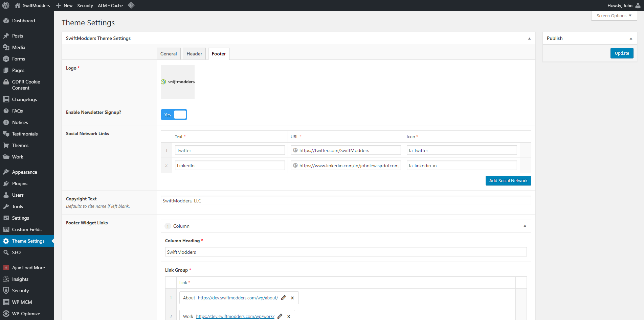
Task: Click the Appearance paintbrush icon
Action: tap(6, 172)
